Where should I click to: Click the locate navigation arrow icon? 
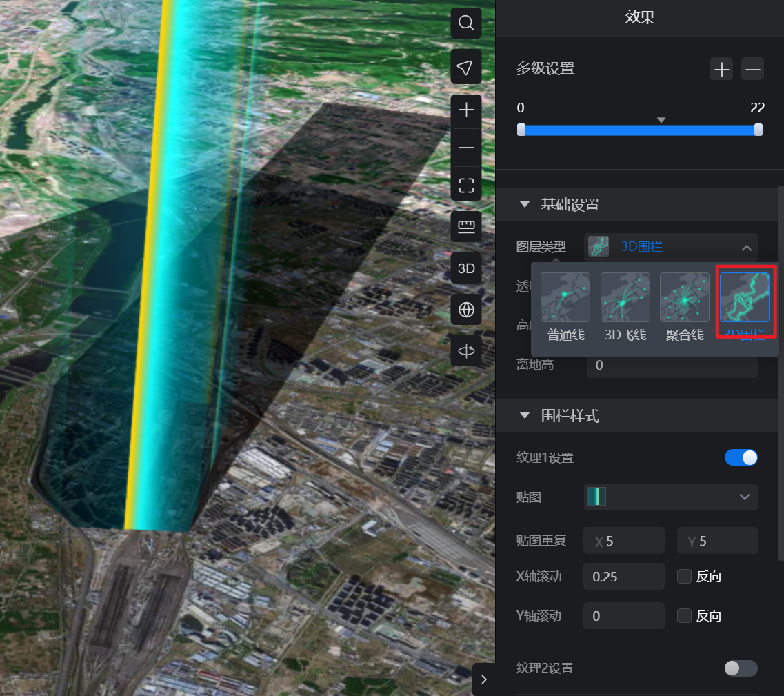coord(466,67)
